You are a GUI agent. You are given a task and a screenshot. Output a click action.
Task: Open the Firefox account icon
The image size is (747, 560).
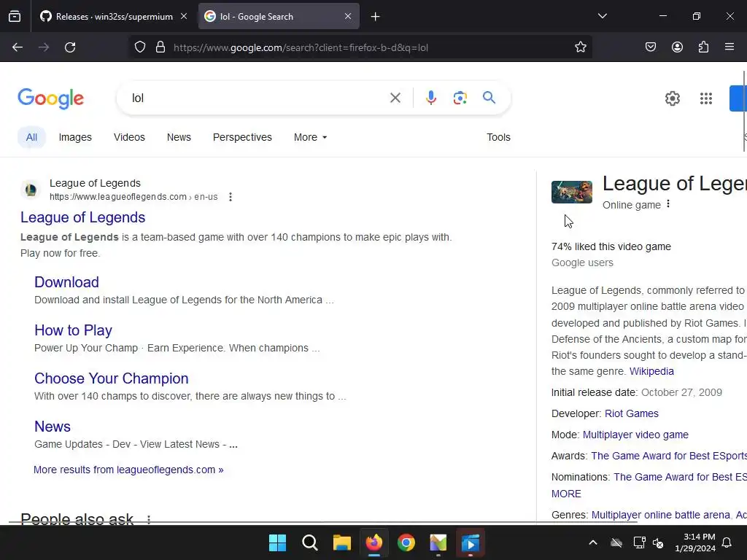(x=677, y=47)
